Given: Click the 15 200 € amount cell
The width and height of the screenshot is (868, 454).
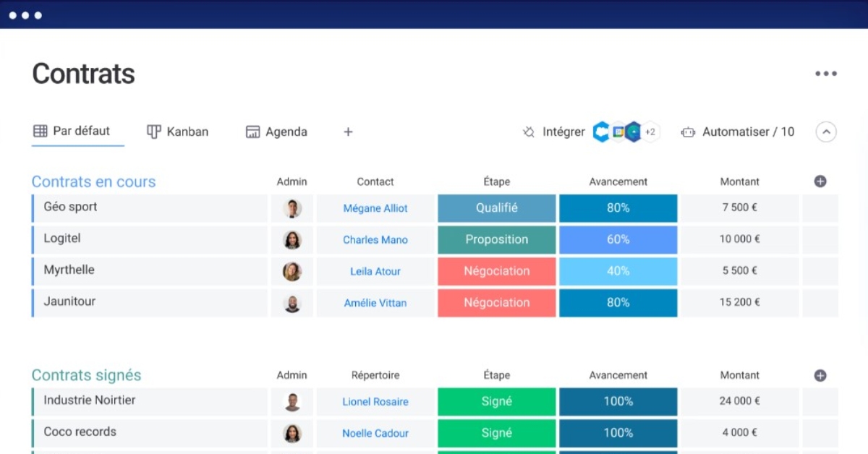Looking at the screenshot, I should (x=740, y=304).
